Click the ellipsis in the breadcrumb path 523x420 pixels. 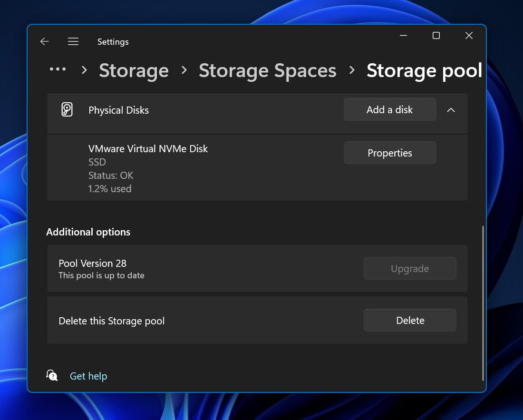click(58, 70)
